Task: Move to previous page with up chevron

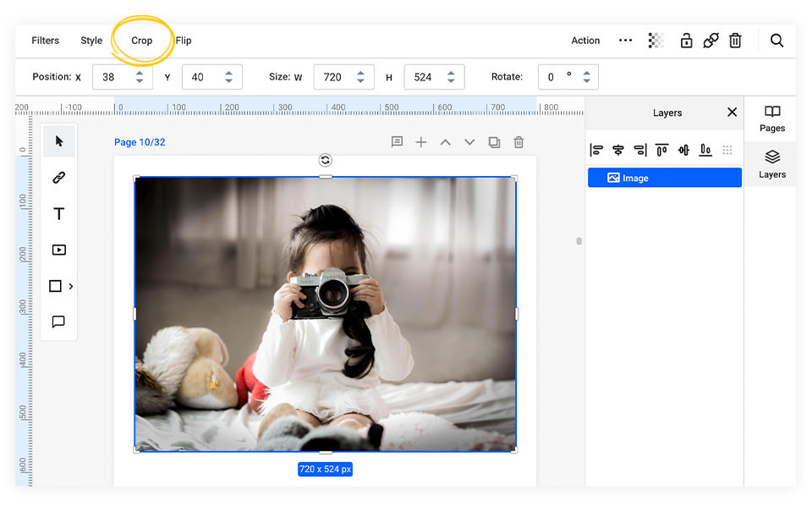Action: tap(445, 142)
